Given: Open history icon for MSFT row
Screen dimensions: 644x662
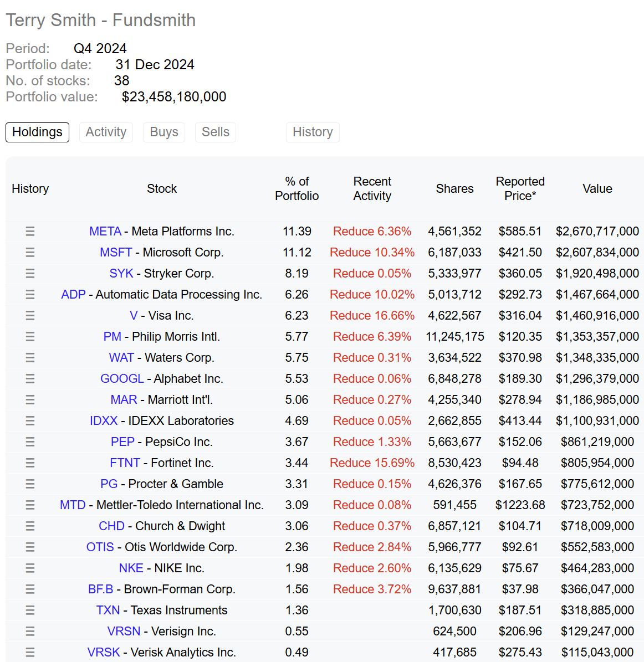Looking at the screenshot, I should (30, 253).
